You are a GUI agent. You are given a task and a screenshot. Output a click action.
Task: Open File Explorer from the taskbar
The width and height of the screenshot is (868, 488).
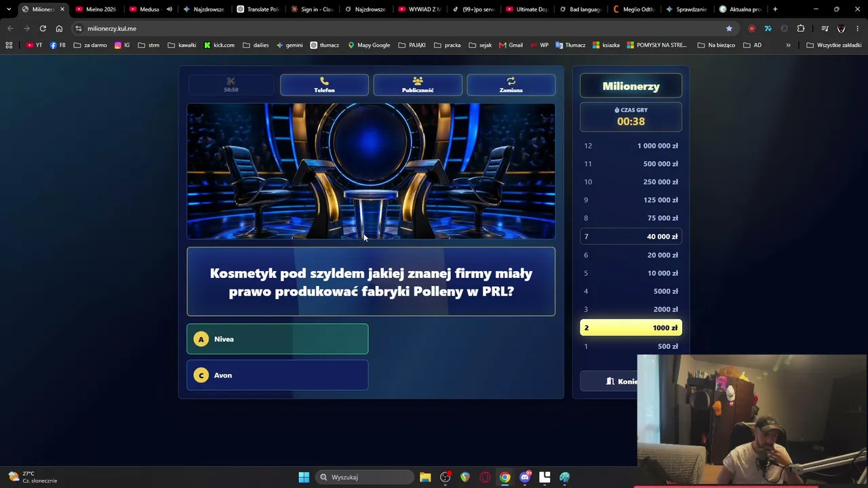pyautogui.click(x=425, y=477)
